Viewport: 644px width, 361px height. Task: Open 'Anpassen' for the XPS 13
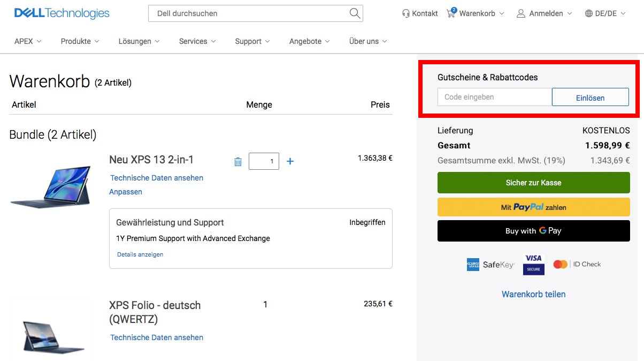point(125,191)
